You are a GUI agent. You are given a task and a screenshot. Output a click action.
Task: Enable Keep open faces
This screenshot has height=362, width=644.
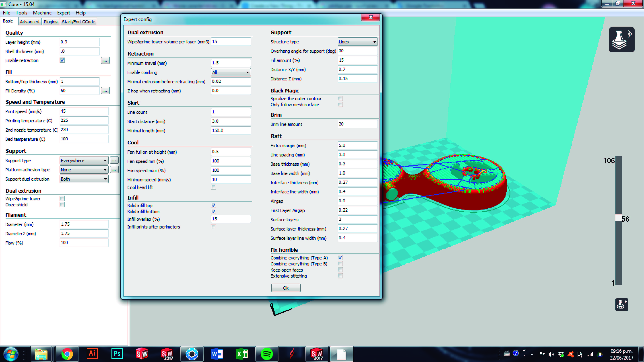tap(340, 270)
